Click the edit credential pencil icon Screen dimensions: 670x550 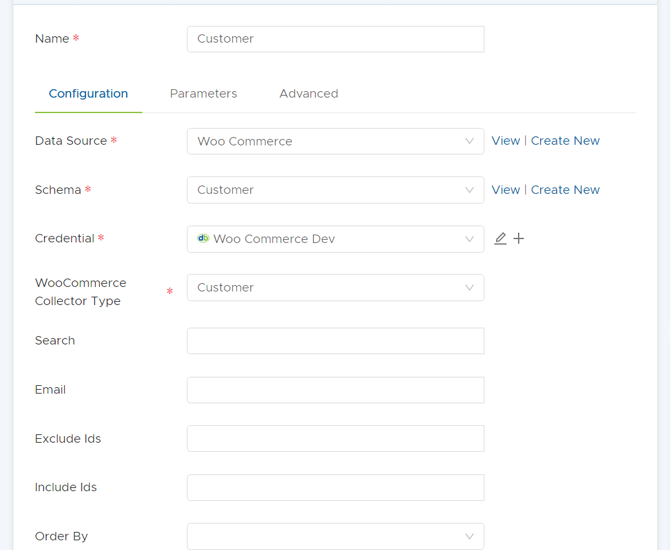coord(501,239)
